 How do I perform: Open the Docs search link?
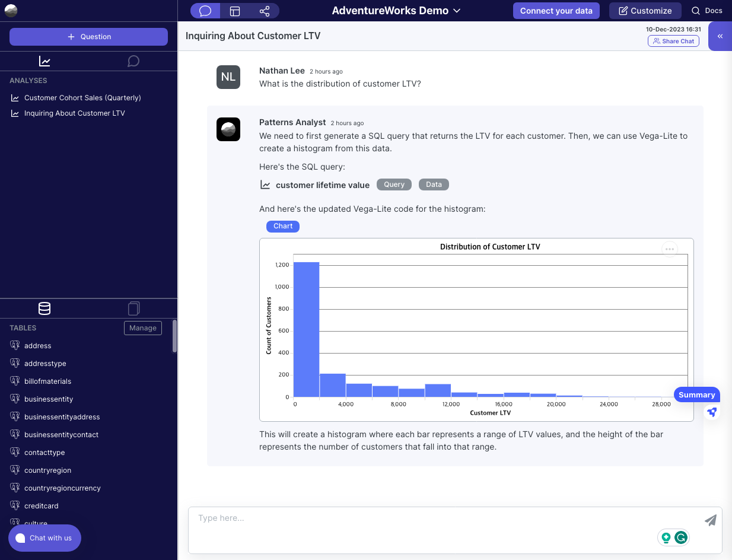coord(707,11)
